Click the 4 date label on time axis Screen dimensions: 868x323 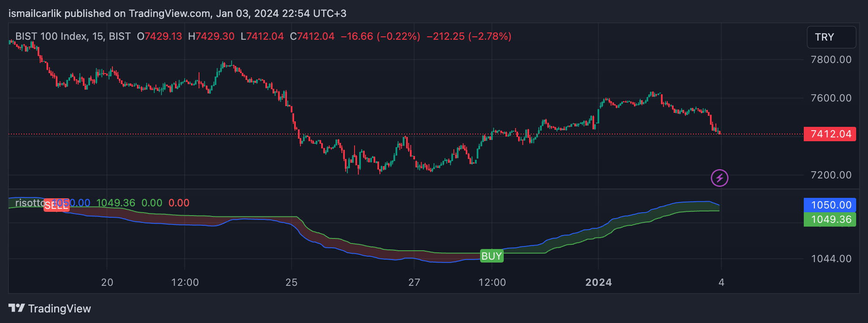(x=721, y=282)
